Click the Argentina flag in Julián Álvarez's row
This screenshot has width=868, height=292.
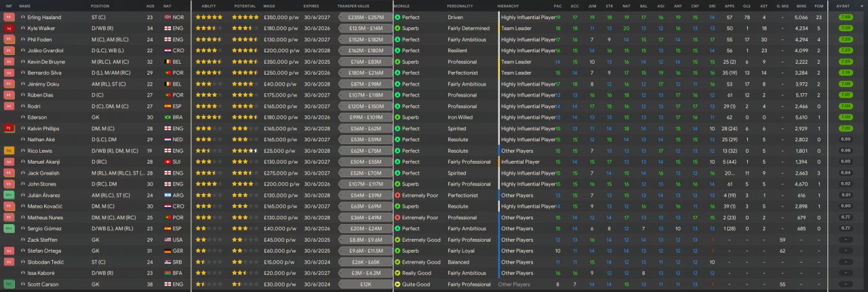tap(168, 196)
